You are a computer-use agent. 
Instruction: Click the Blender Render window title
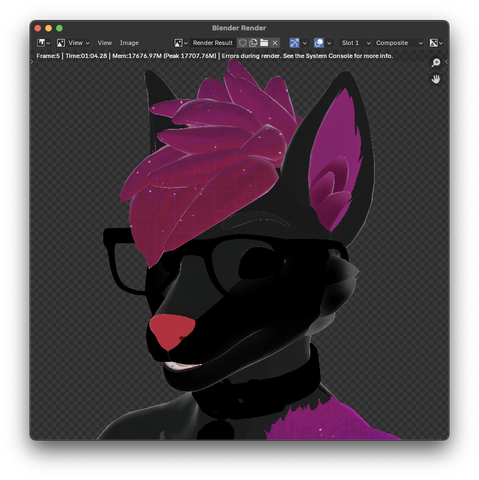tap(239, 28)
